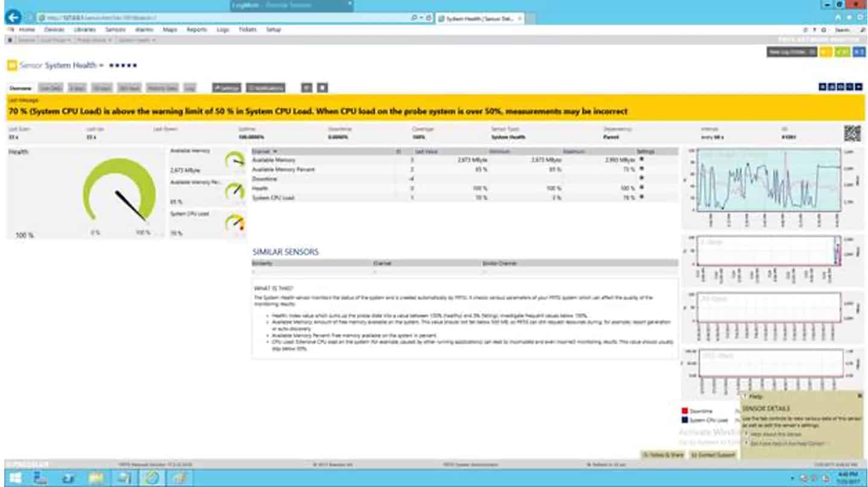
Task: Click the blue paused sensors badge
Action: coord(859,53)
